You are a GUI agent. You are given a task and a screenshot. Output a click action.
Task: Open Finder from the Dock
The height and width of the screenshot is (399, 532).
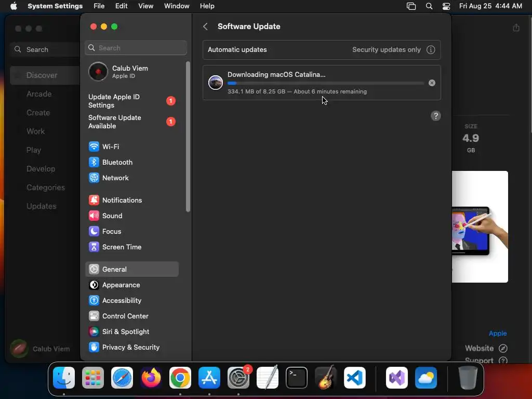(x=64, y=378)
